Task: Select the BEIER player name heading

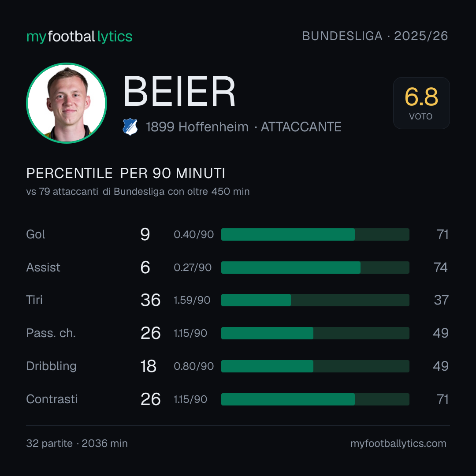Action: click(x=179, y=91)
